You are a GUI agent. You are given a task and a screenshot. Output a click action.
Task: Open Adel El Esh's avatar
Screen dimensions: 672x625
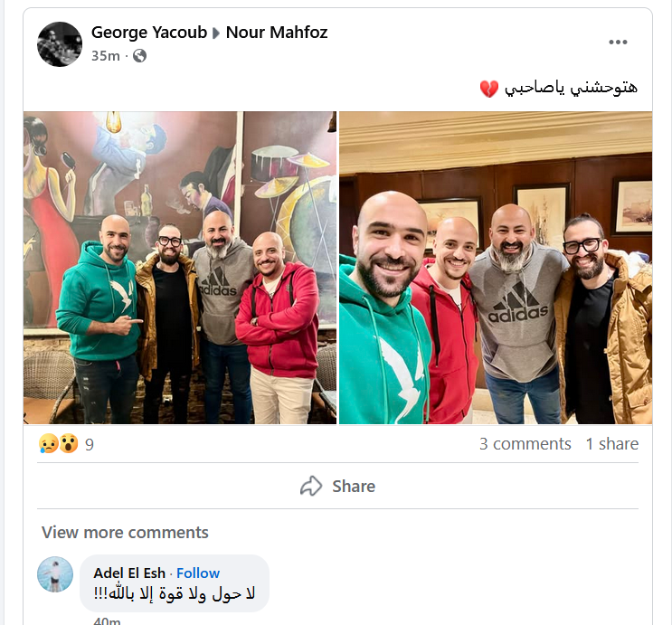[x=55, y=574]
